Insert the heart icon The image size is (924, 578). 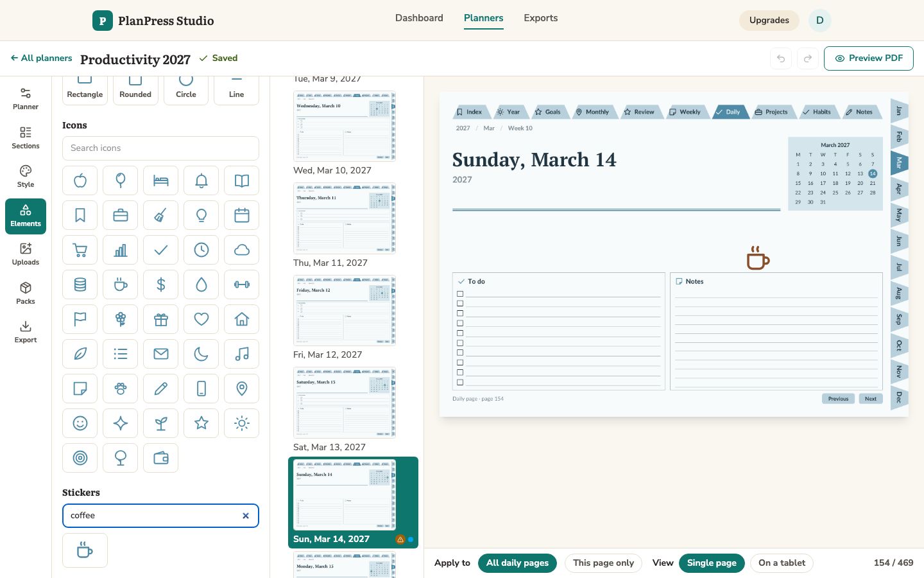201,319
